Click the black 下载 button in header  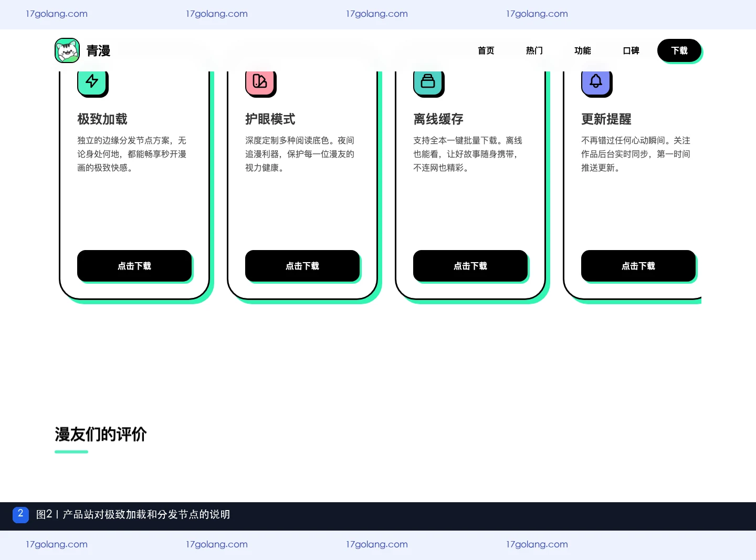coord(679,50)
